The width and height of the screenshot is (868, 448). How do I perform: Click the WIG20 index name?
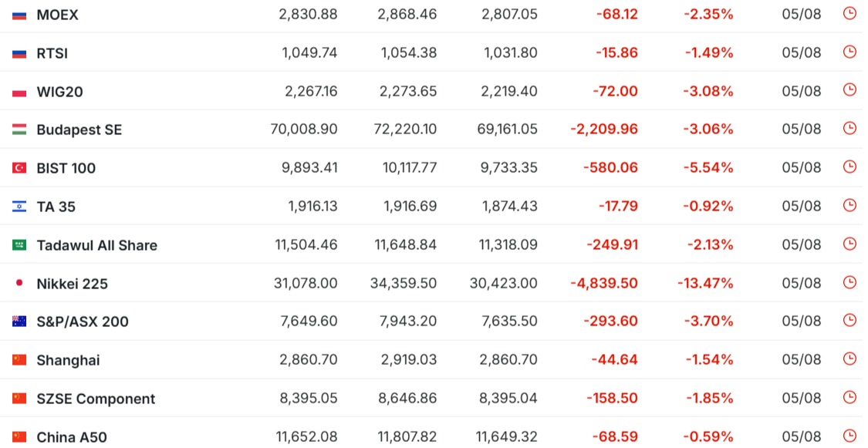point(59,92)
